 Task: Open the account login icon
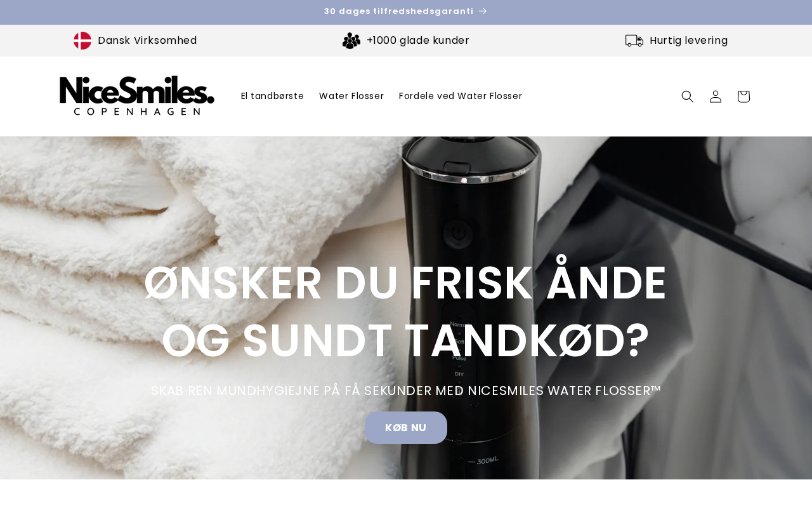[716, 97]
